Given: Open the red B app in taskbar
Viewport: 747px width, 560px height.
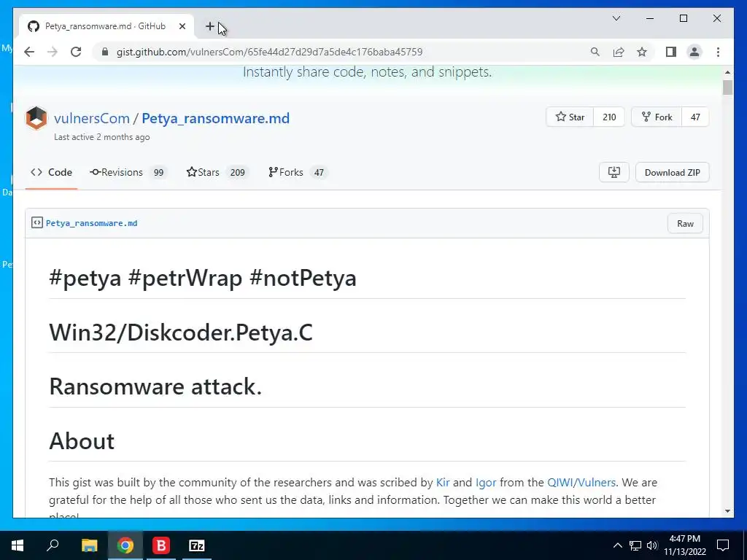Looking at the screenshot, I should (x=161, y=545).
